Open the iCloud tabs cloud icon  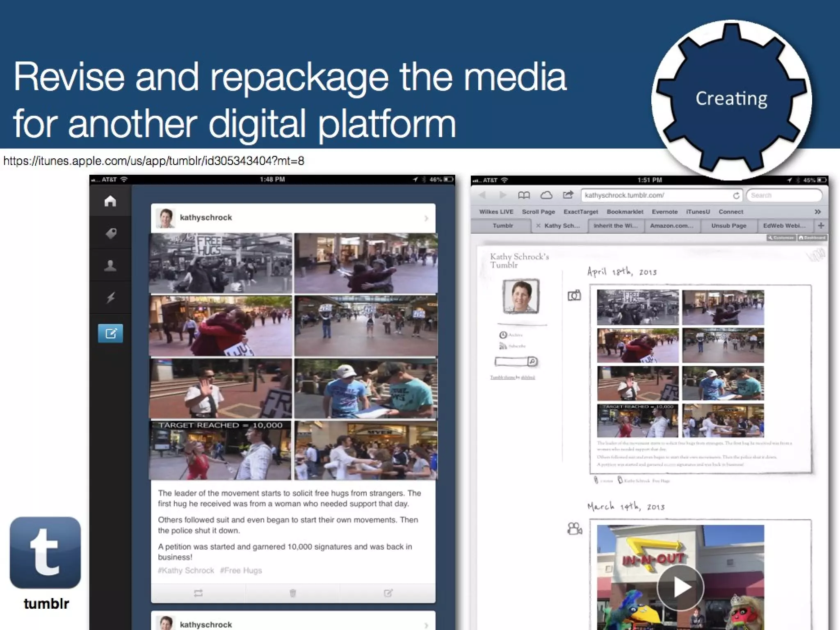click(546, 195)
